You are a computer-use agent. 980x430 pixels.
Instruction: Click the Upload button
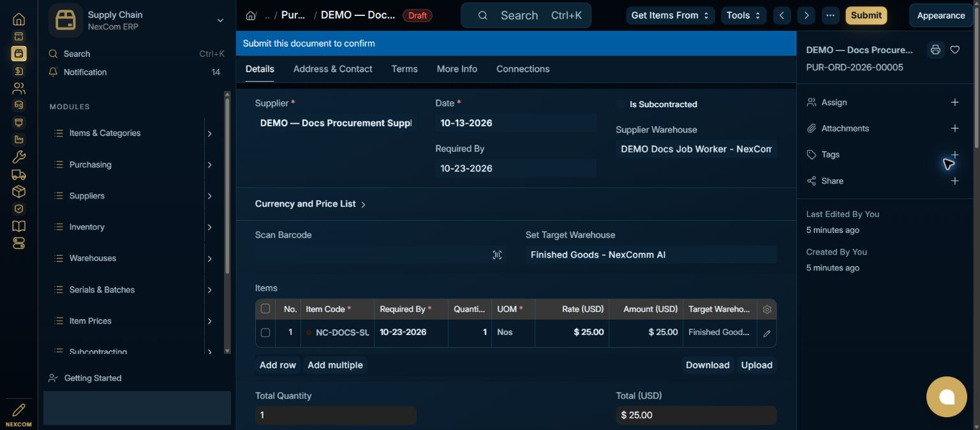757,365
